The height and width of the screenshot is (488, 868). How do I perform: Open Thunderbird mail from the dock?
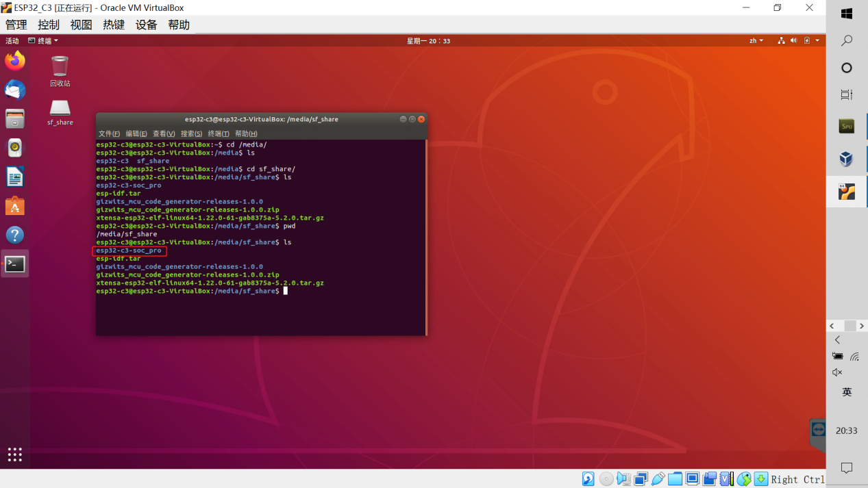pyautogui.click(x=14, y=90)
